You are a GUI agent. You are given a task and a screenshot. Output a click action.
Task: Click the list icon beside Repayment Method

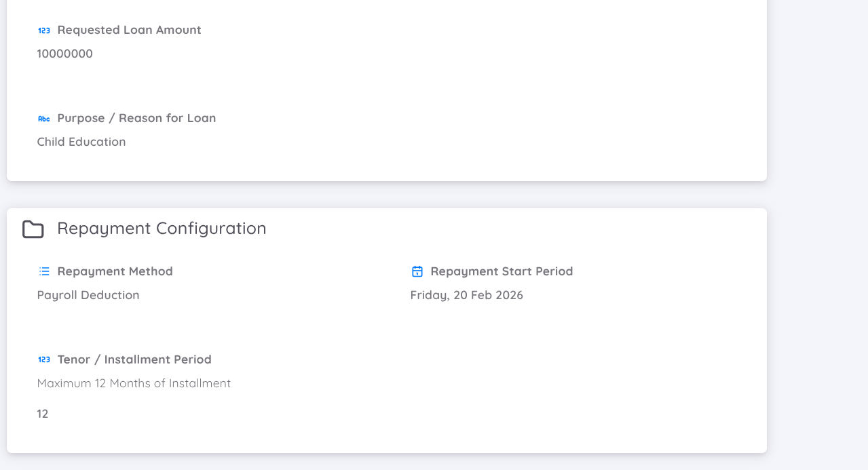coord(44,271)
